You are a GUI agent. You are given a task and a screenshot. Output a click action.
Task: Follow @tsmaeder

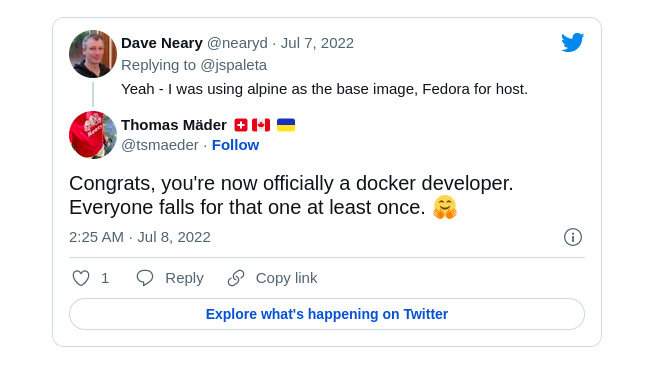pyautogui.click(x=235, y=145)
